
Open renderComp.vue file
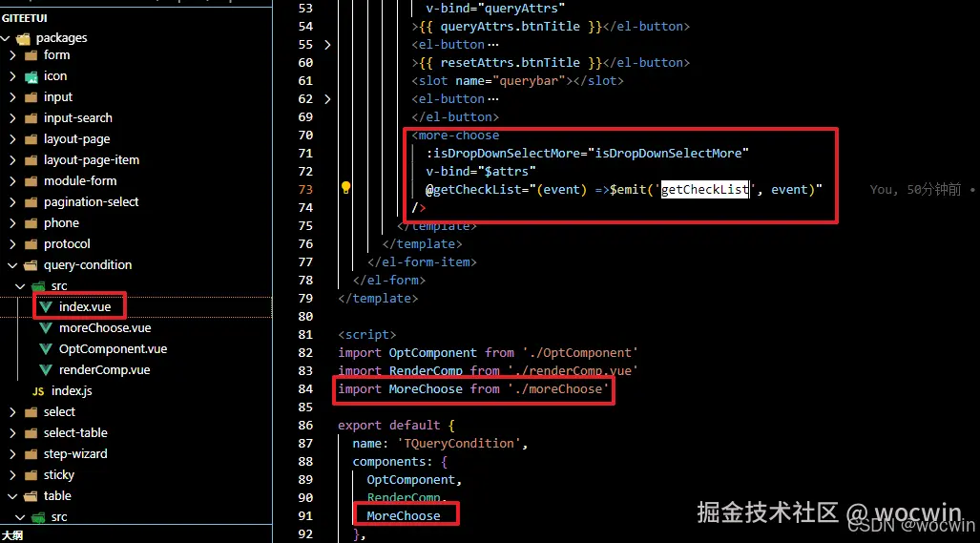click(104, 370)
